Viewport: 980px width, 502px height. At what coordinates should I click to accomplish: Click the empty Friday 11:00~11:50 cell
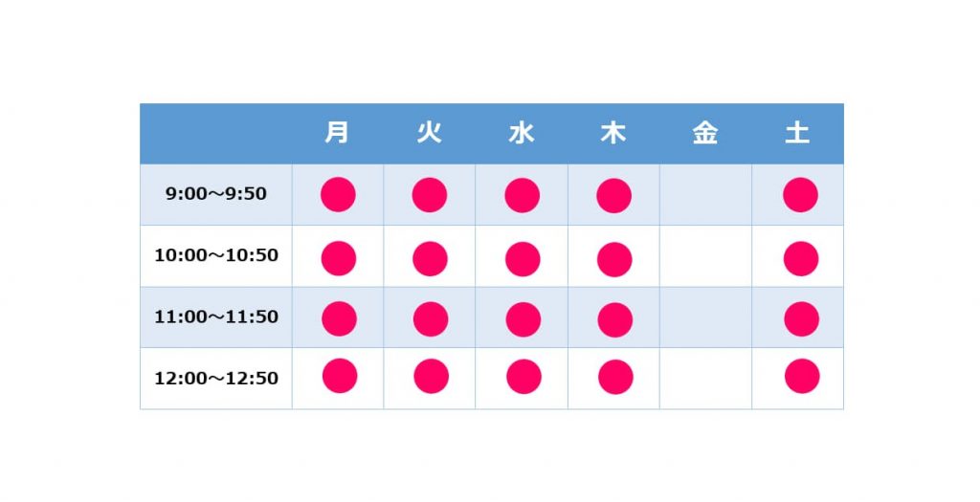click(705, 317)
